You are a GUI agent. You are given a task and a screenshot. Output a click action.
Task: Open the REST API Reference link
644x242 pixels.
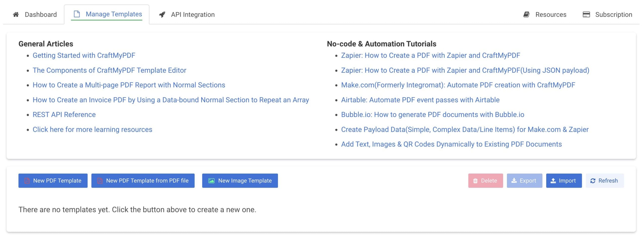point(64,114)
